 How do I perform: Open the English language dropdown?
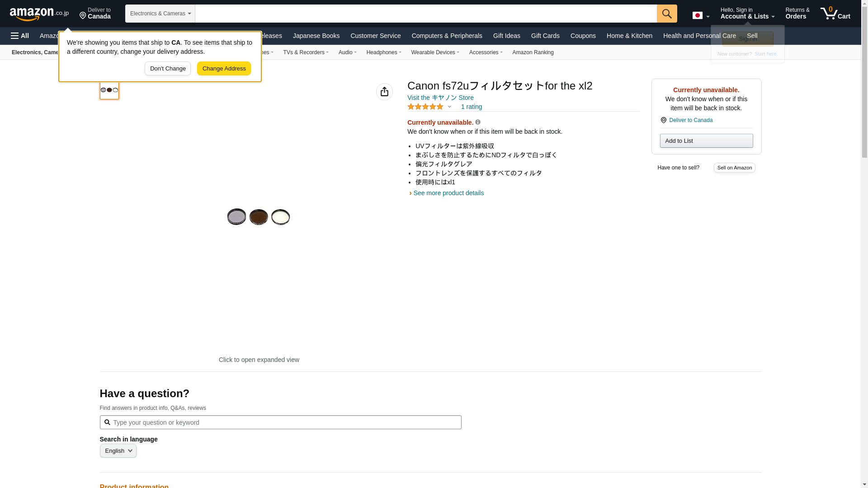[118, 450]
